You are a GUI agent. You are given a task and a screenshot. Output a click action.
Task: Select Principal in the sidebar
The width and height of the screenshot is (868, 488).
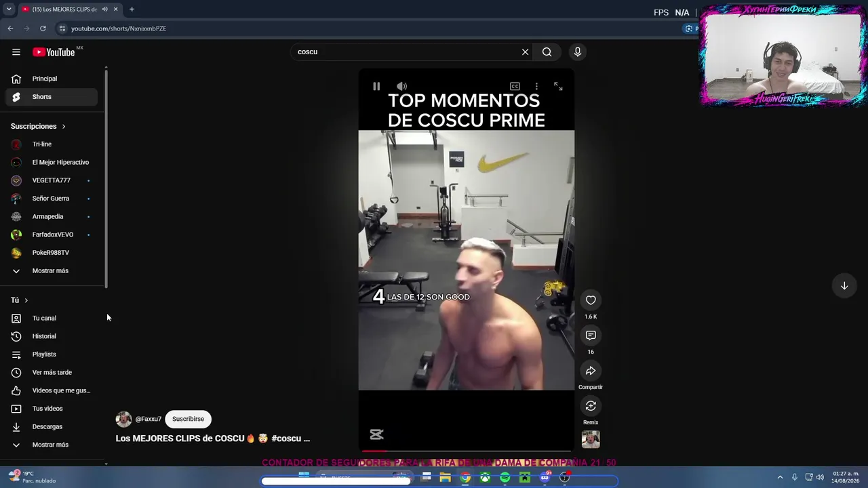[x=52, y=79]
